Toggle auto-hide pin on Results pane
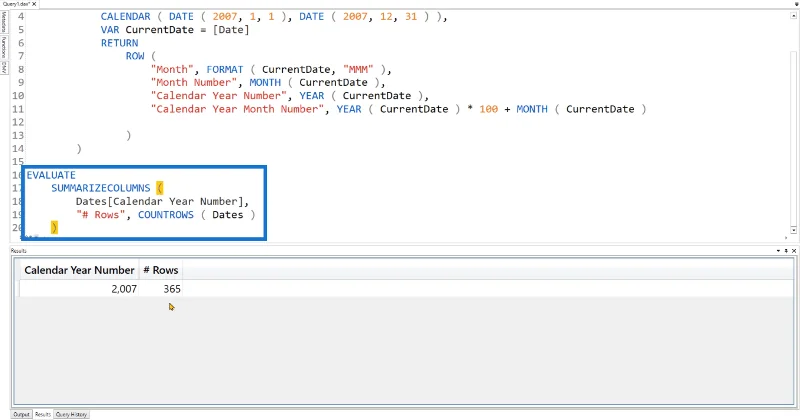This screenshot has height=420, width=800. [x=786, y=251]
